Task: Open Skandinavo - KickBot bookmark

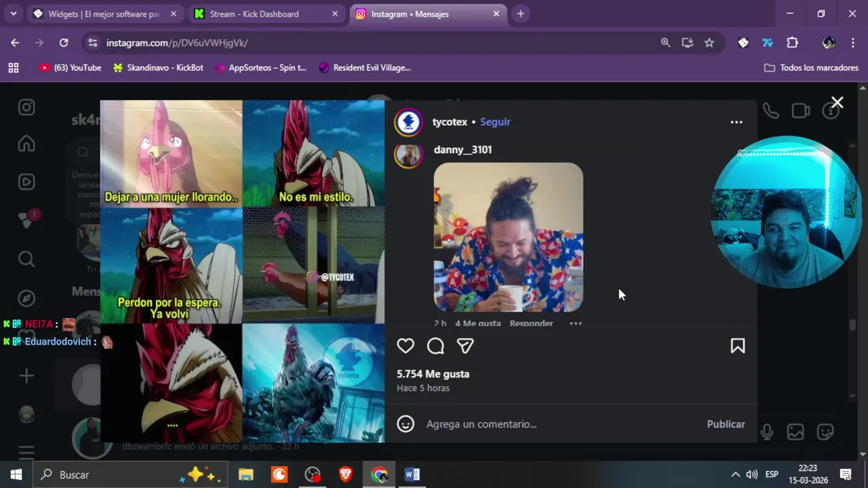Action: pos(158,68)
